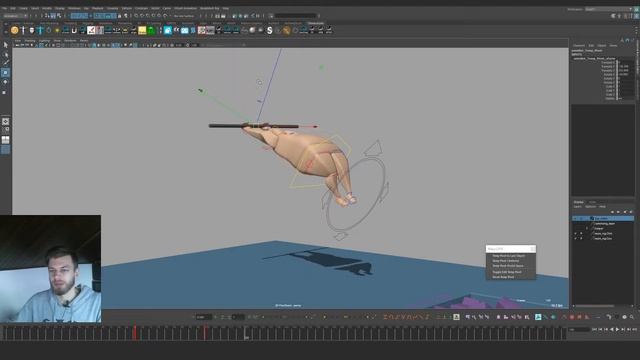Open the Modify menu
Image resolution: width=640 pixels, height=360 pixels.
47,8
